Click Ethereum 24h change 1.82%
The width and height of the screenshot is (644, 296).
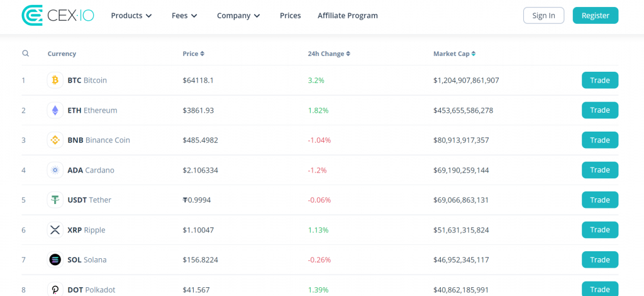(318, 110)
